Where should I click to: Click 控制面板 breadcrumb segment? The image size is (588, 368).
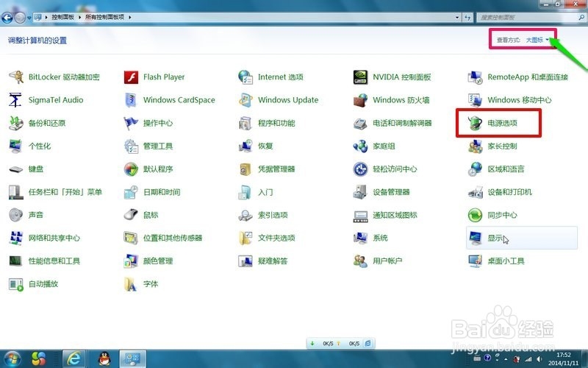[62, 17]
